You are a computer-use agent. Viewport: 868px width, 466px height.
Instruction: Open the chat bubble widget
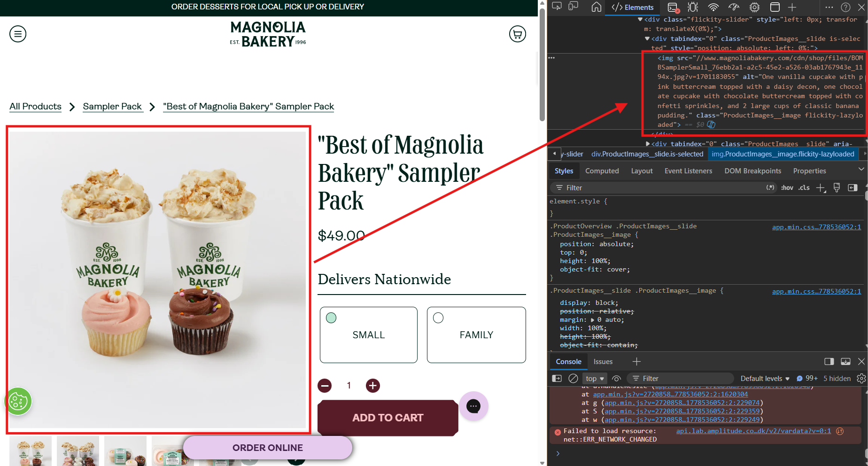(x=473, y=406)
